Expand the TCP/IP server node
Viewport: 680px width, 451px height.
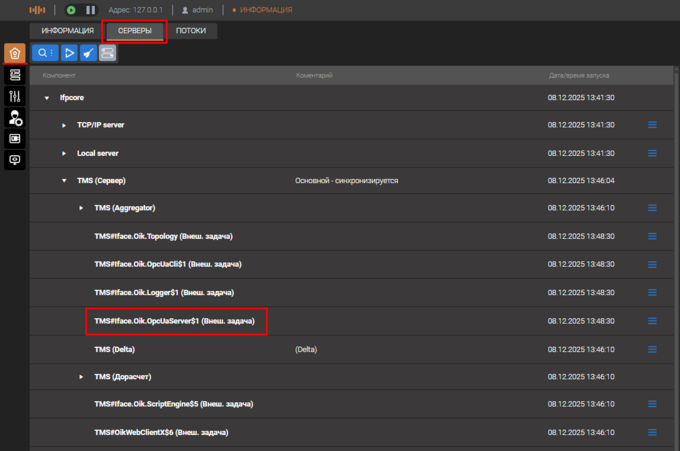pyautogui.click(x=64, y=125)
